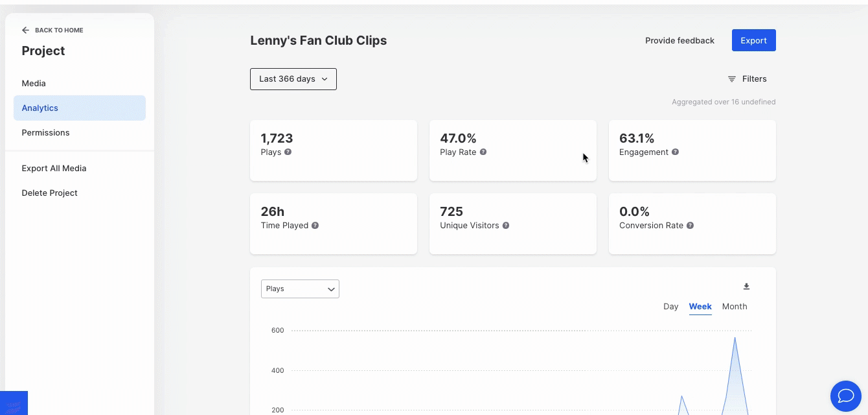
Task: Expand the Last 366 days dropdown
Action: point(293,79)
